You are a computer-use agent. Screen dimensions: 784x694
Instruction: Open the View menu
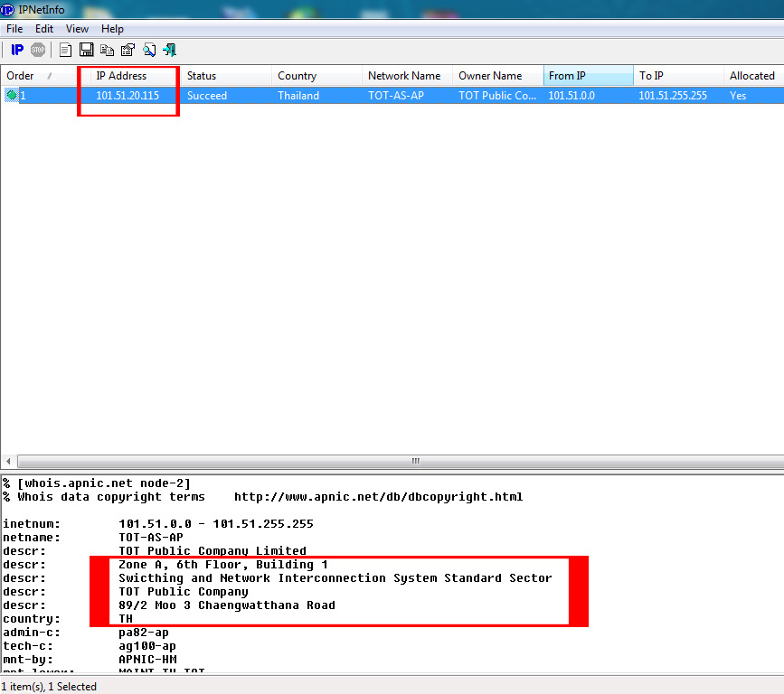pyautogui.click(x=77, y=29)
